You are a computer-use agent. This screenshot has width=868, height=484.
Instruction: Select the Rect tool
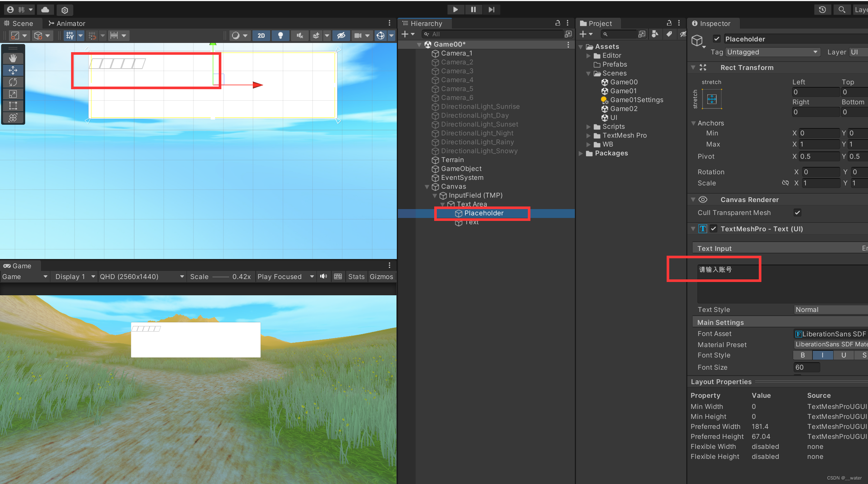13,105
